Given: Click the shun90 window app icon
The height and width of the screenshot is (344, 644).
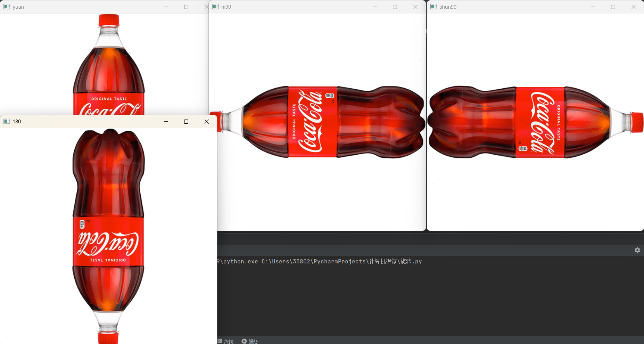Looking at the screenshot, I should coord(434,7).
